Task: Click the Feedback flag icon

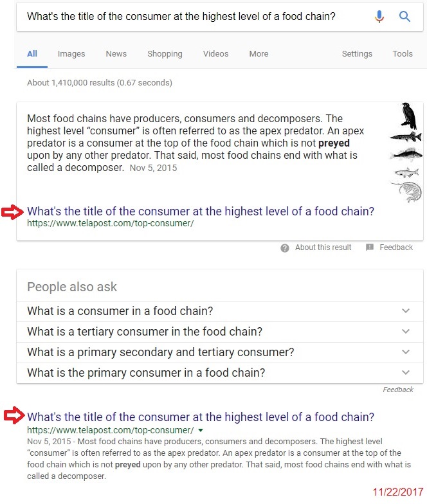Action: click(370, 247)
